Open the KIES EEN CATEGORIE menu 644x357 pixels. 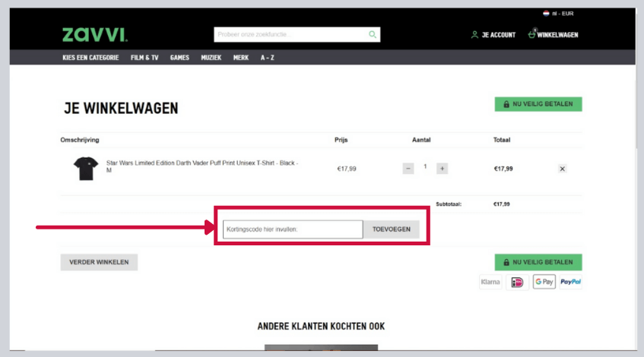click(90, 58)
